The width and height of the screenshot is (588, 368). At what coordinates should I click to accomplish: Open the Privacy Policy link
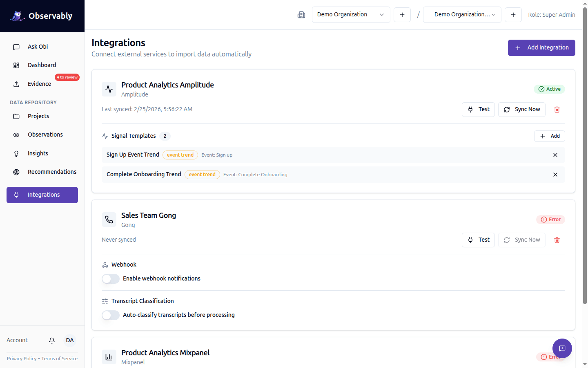[21, 359]
